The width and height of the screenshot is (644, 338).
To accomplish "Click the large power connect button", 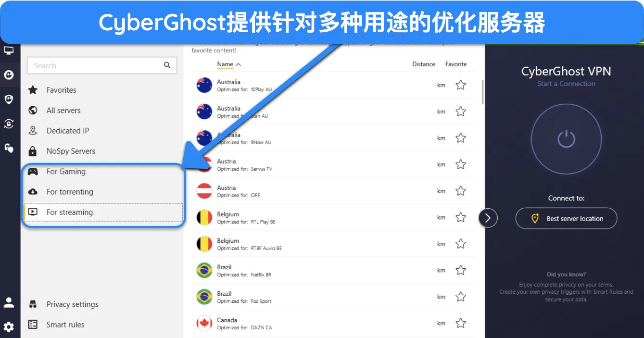I will (x=566, y=139).
